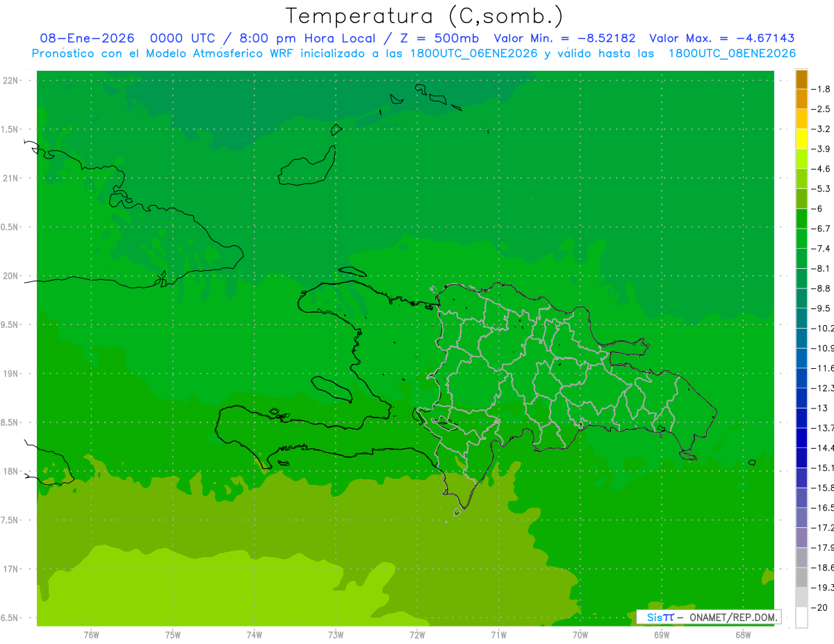Select the "Z = 500mb" level label
This screenshot has width=834, height=644.
438,38
